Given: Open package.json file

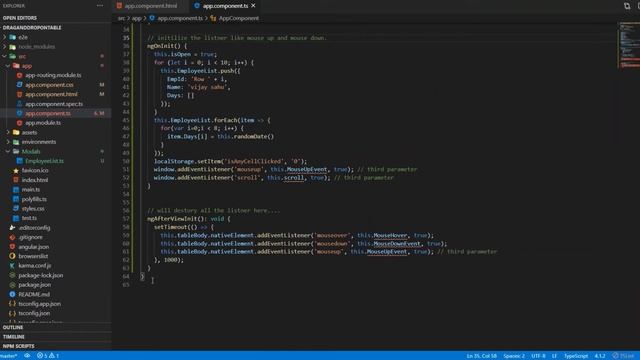Looking at the screenshot, I should (x=35, y=285).
